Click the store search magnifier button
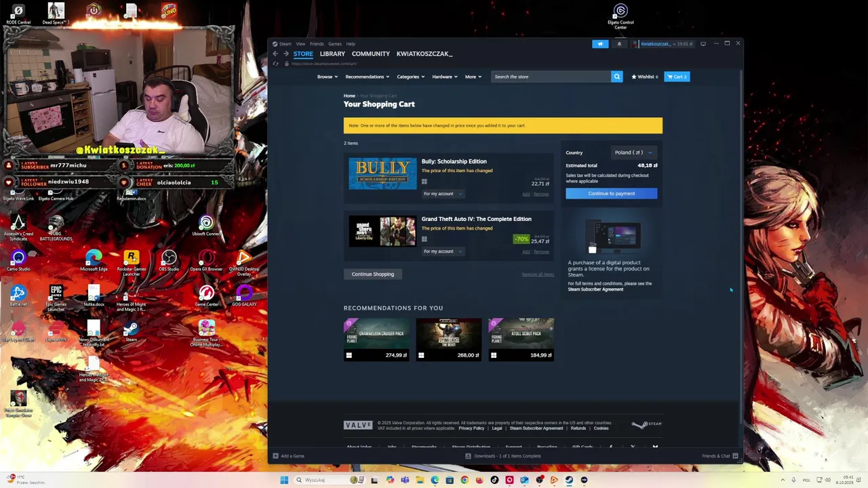Viewport: 868px width, 488px height. [617, 77]
